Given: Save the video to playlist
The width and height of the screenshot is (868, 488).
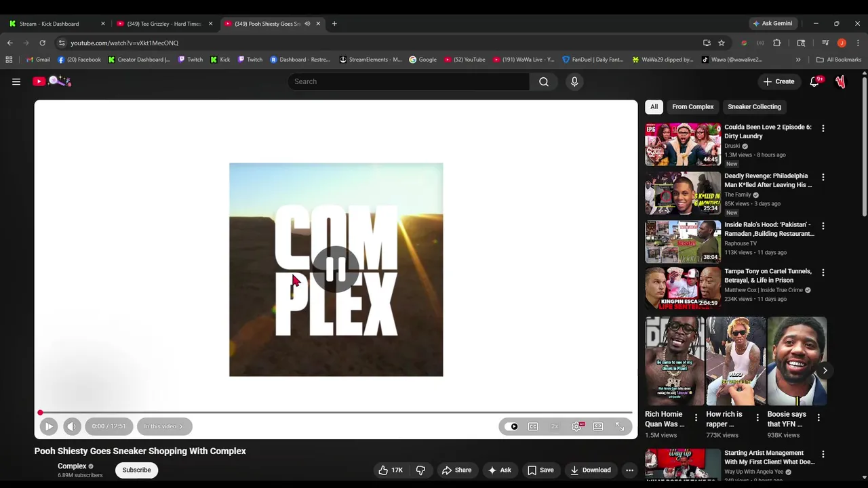Looking at the screenshot, I should pyautogui.click(x=540, y=470).
